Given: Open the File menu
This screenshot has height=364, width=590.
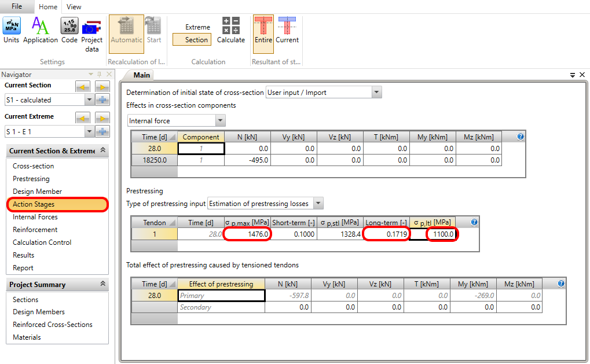Looking at the screenshot, I should pyautogui.click(x=16, y=6).
